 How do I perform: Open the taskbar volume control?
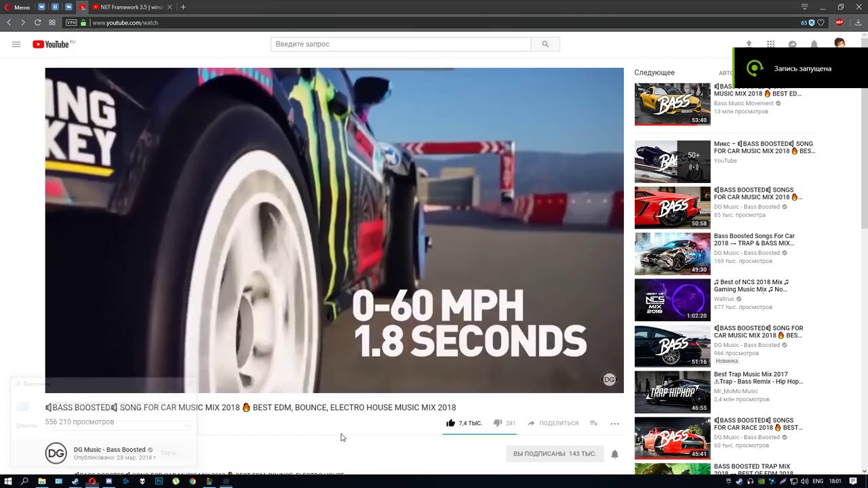(x=804, y=481)
